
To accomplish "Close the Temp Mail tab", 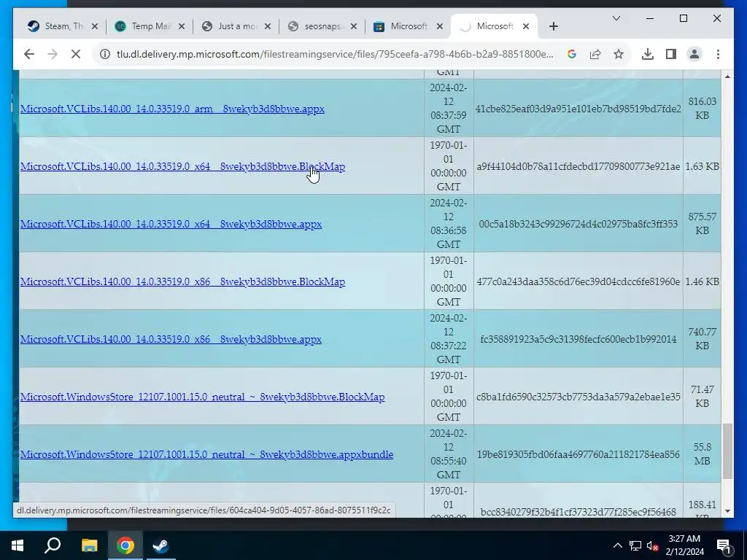I will click(182, 27).
